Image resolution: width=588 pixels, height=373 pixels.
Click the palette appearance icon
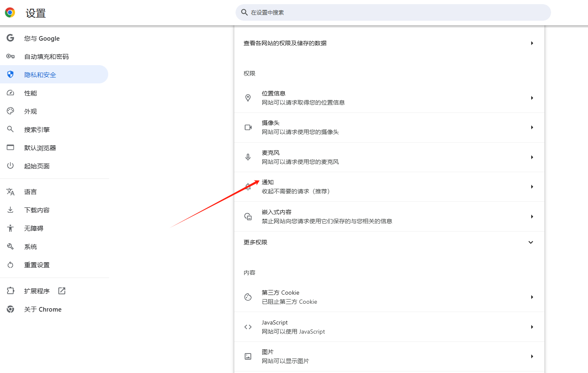coord(10,111)
